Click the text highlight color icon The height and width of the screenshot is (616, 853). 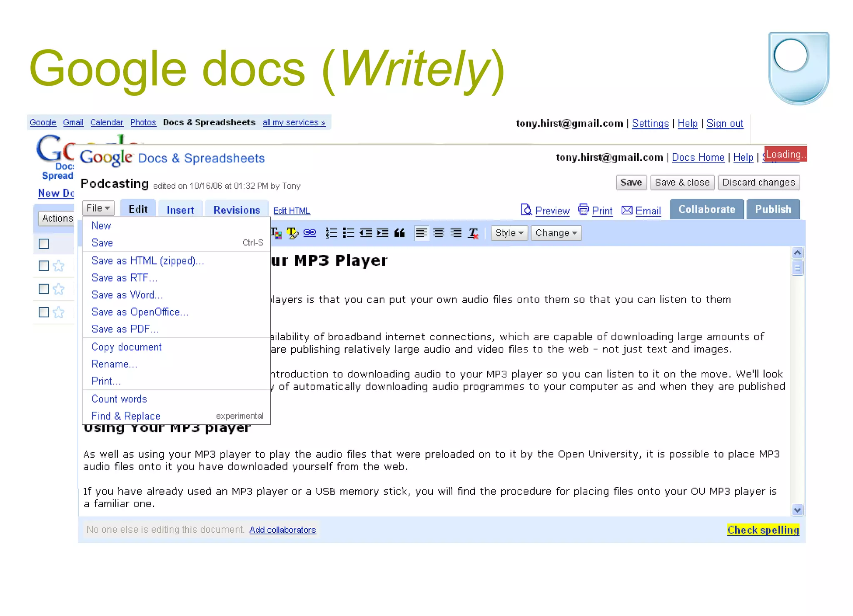coord(293,233)
